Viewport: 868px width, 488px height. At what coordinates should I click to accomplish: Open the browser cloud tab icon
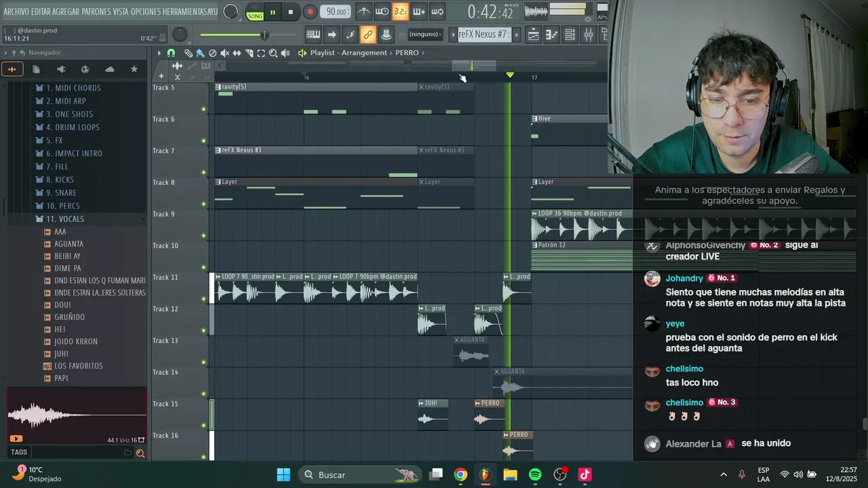pyautogui.click(x=110, y=69)
